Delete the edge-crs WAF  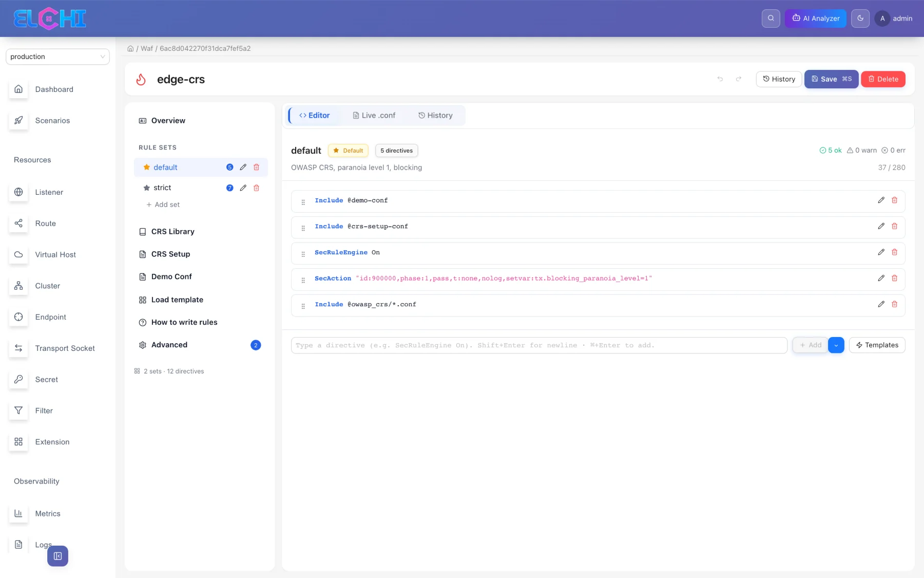(883, 79)
